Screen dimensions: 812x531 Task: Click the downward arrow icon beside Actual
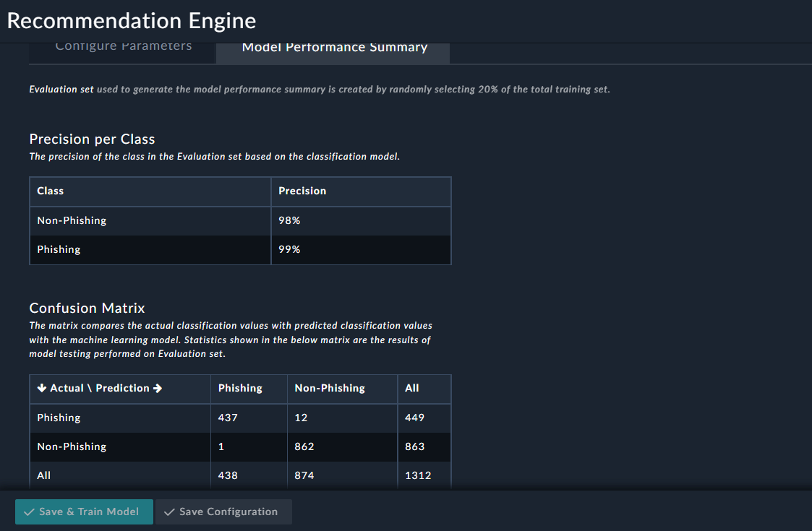click(x=41, y=388)
